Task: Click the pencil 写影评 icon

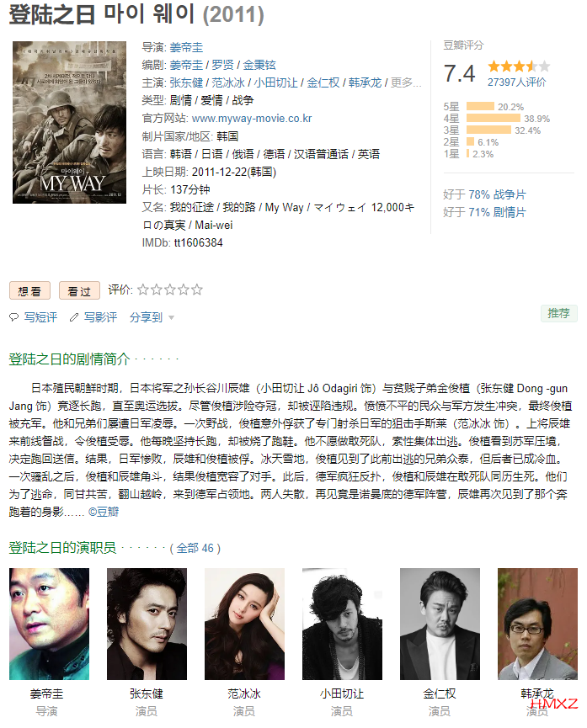Action: pyautogui.click(x=74, y=317)
